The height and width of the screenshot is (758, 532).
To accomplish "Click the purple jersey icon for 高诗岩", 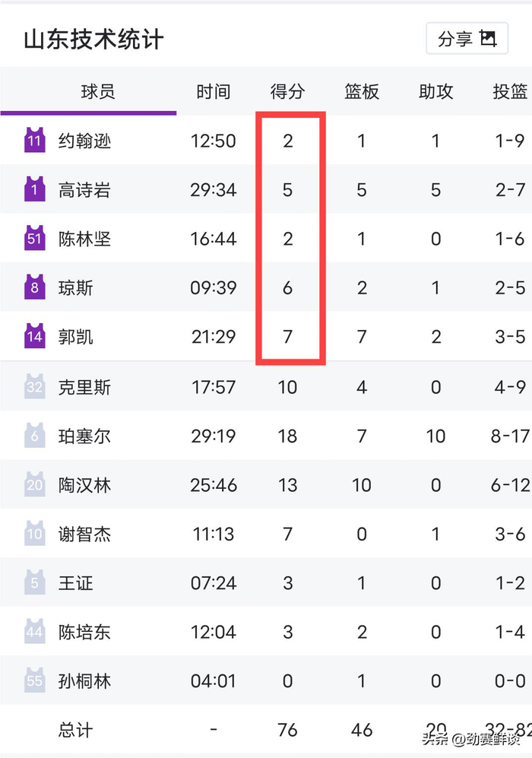I will (x=33, y=189).
